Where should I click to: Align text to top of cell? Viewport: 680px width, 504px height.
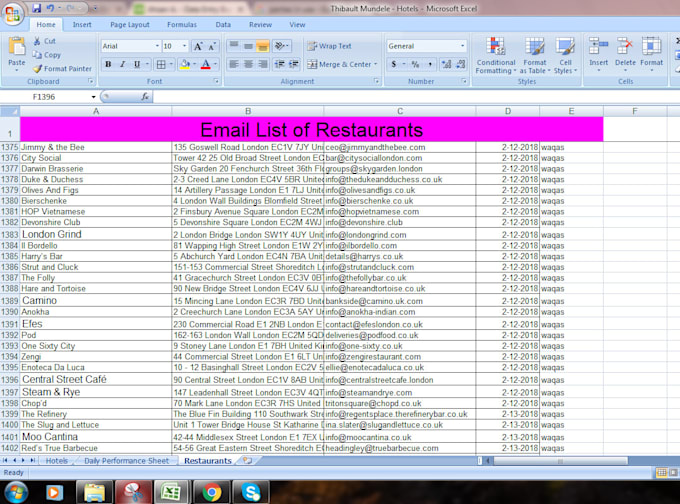point(234,46)
